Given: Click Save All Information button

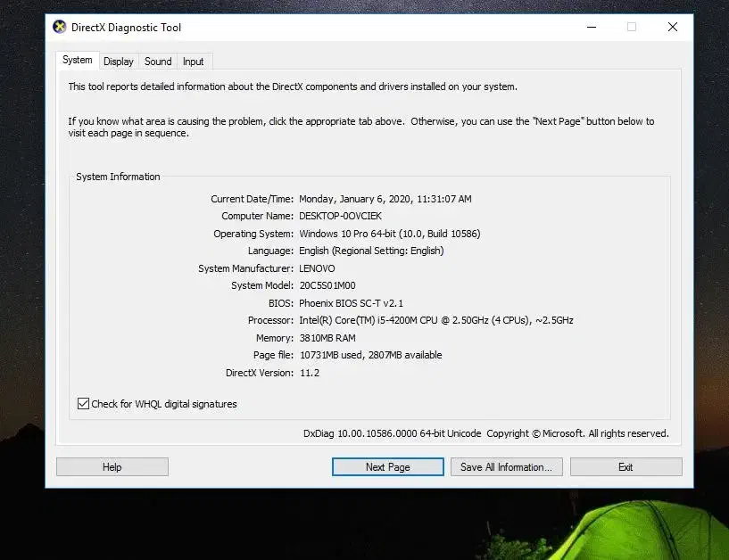Looking at the screenshot, I should 506,467.
